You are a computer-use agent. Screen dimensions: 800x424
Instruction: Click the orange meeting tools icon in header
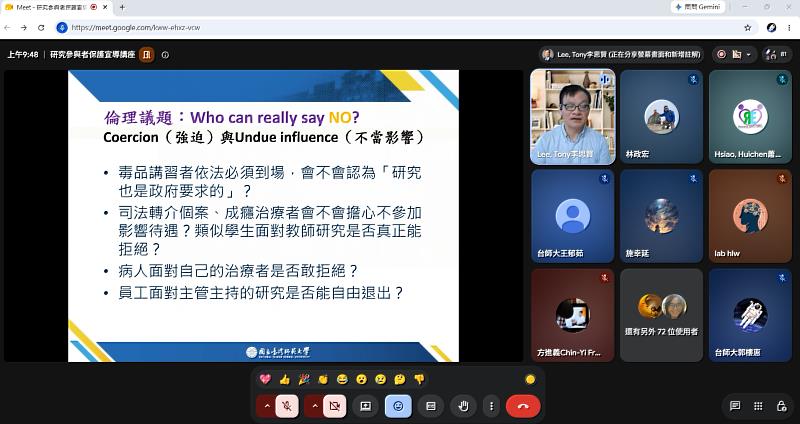tap(146, 55)
